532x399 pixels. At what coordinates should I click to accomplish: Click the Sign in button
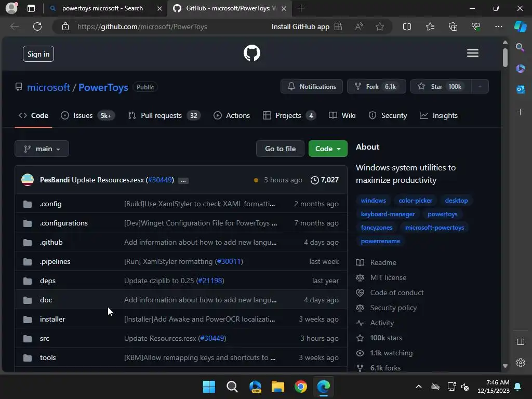point(38,54)
